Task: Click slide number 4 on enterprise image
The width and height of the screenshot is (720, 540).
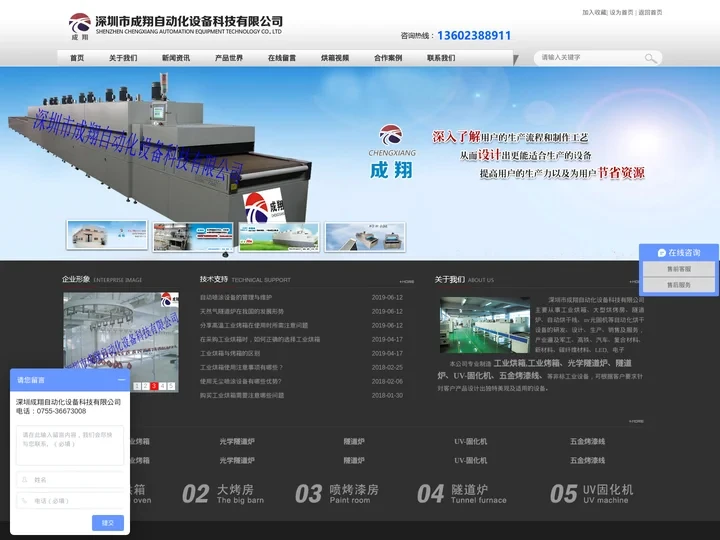Action: pyautogui.click(x=163, y=386)
